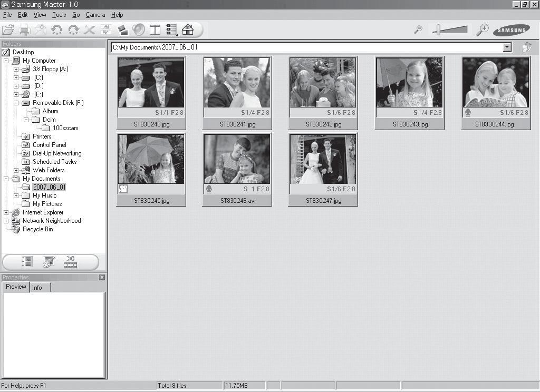The width and height of the screenshot is (540, 392).
Task: Click the zoom out magnifier icon
Action: 418,30
